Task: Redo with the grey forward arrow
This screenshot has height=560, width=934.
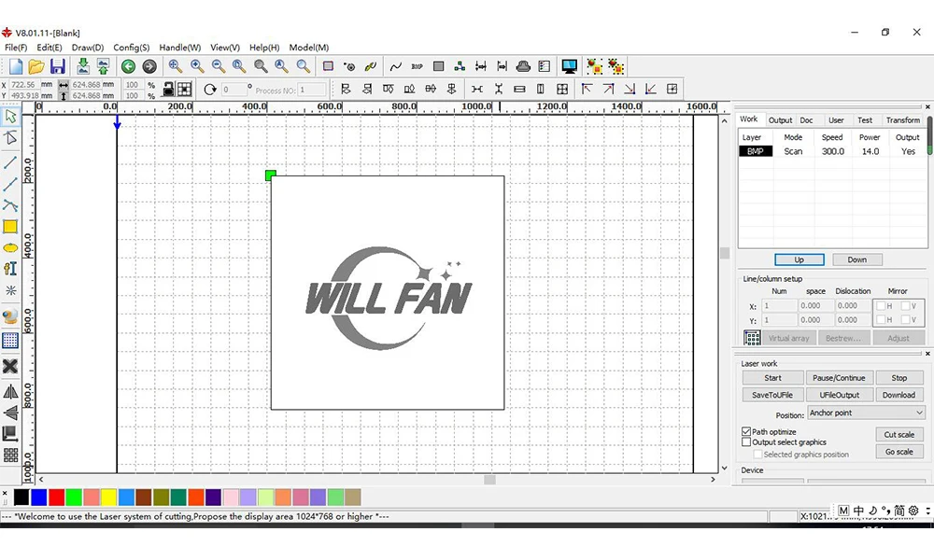Action: (149, 66)
